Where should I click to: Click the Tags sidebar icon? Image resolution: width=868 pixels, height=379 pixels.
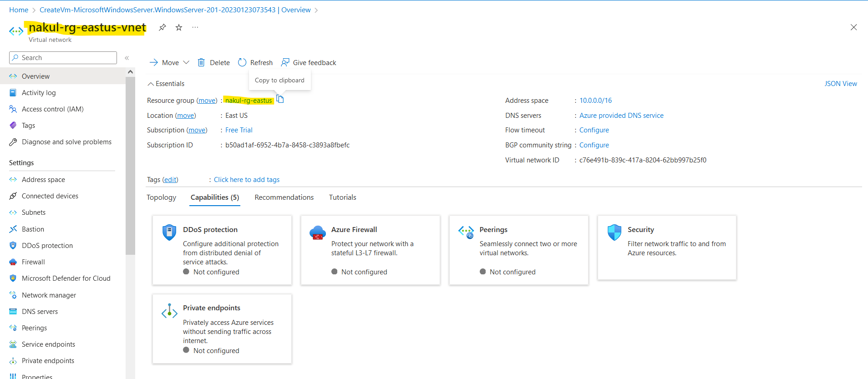pyautogui.click(x=13, y=126)
